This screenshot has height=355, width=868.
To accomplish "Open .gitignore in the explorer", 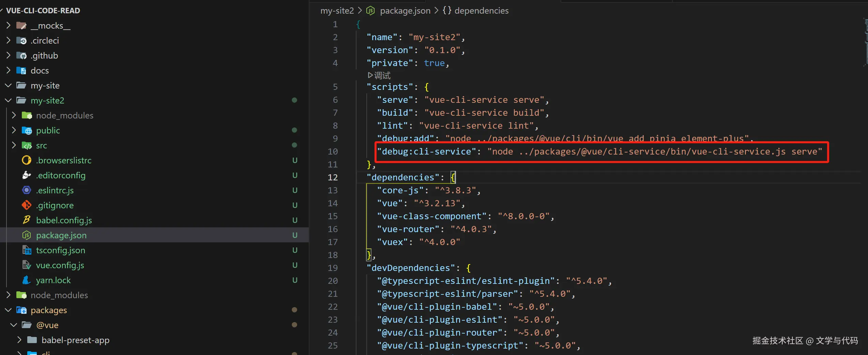I will (55, 205).
